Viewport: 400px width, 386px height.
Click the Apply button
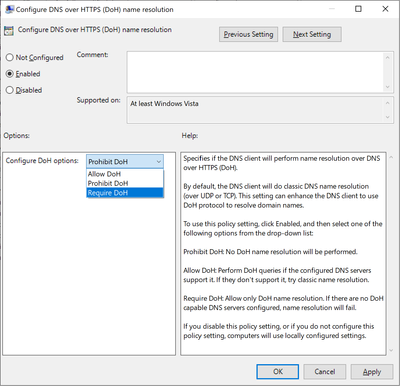tap(372, 372)
